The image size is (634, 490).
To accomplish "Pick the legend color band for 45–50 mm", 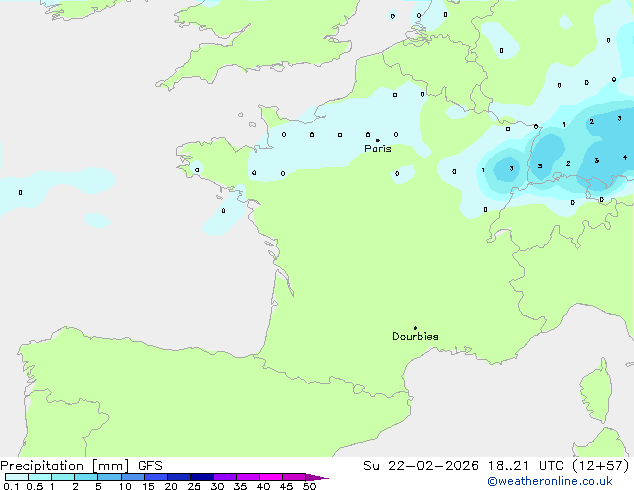I will pyautogui.click(x=294, y=477).
